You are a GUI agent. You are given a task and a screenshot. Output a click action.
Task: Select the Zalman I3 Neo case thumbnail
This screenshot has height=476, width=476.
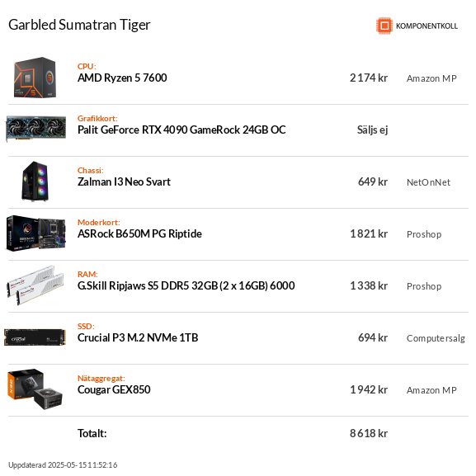pyautogui.click(x=35, y=181)
